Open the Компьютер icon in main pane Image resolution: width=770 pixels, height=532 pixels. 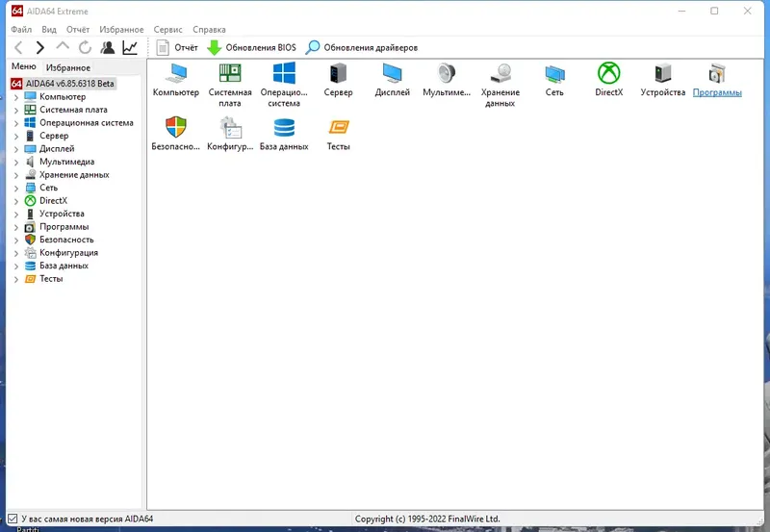click(176, 73)
